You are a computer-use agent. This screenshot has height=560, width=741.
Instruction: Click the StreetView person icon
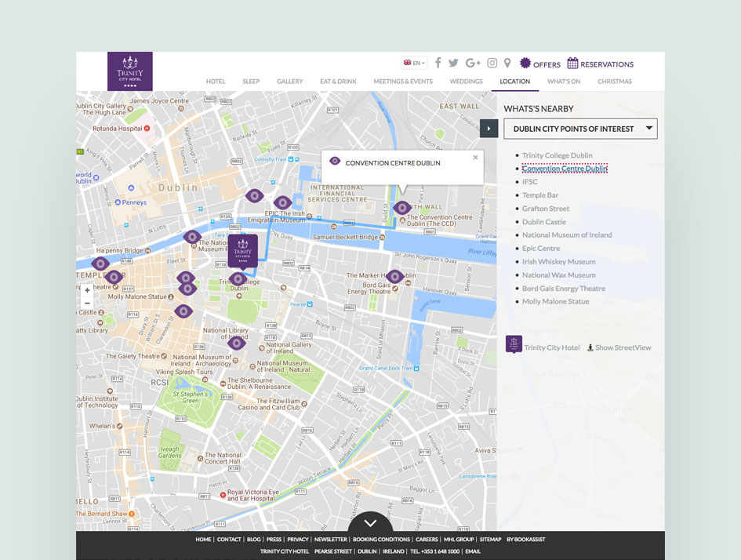point(590,347)
